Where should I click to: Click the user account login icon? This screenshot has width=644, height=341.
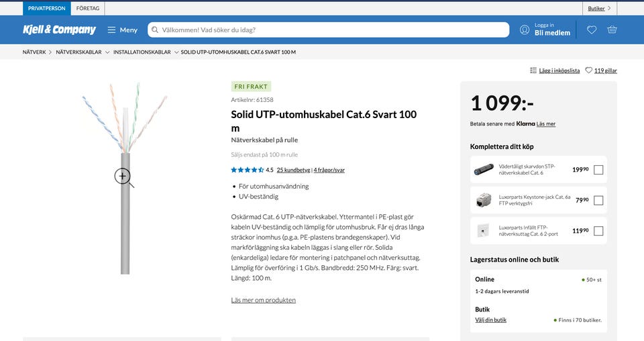(x=525, y=30)
